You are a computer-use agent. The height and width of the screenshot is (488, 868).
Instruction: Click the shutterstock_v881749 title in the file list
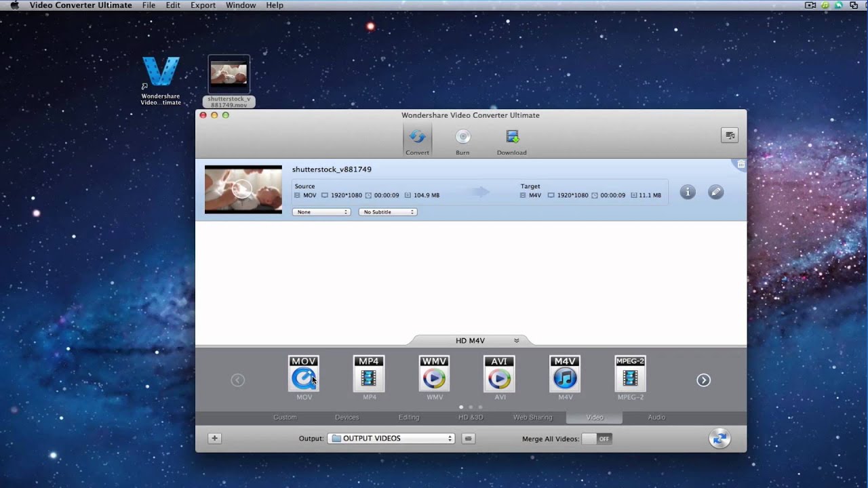point(332,169)
